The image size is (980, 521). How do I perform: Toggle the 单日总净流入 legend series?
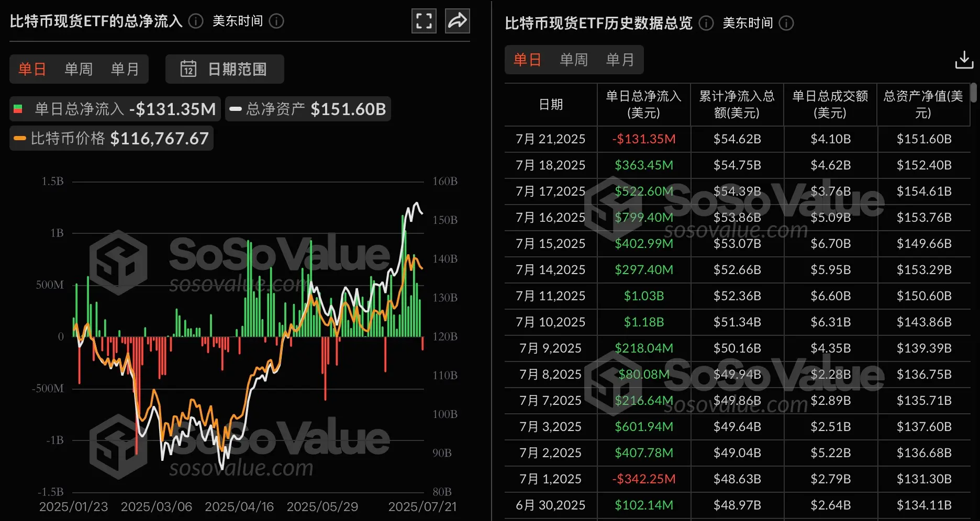pos(115,109)
